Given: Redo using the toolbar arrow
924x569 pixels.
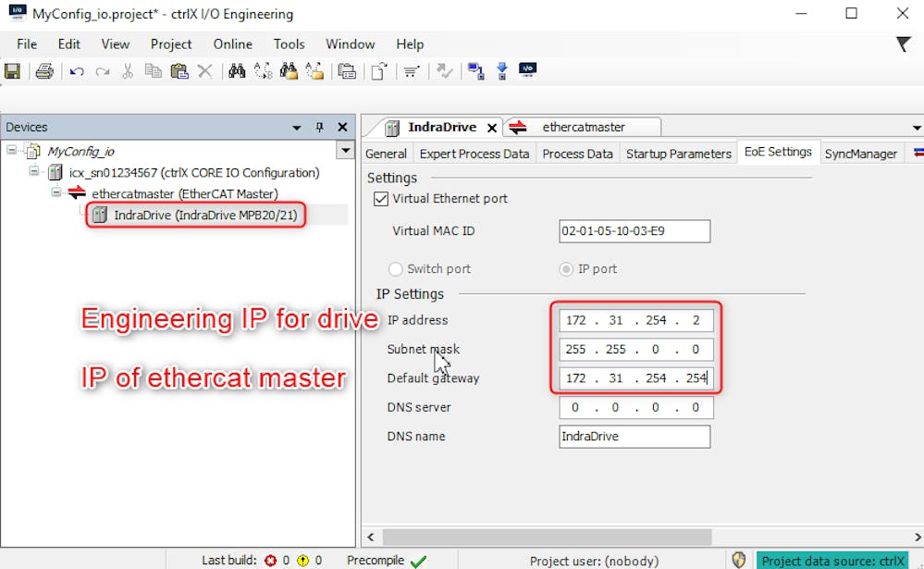Looking at the screenshot, I should click(x=103, y=72).
